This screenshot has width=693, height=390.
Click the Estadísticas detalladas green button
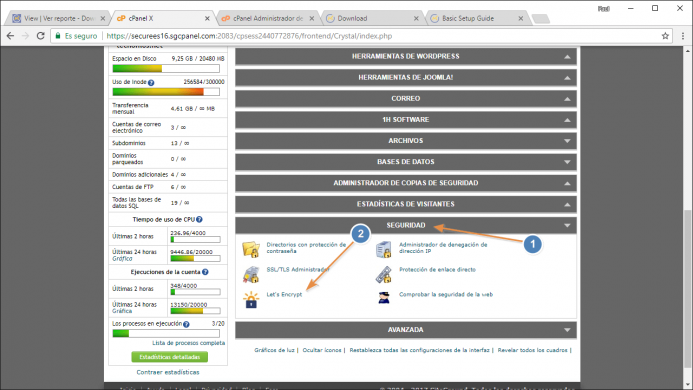click(170, 357)
